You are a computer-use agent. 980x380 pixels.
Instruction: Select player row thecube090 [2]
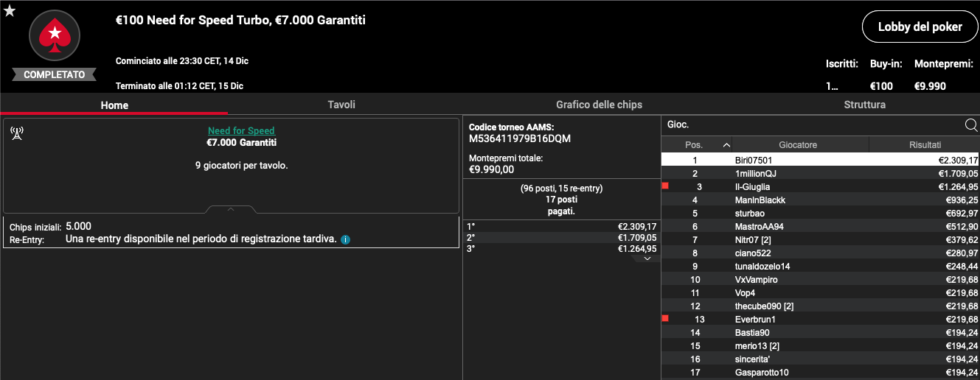(x=821, y=306)
